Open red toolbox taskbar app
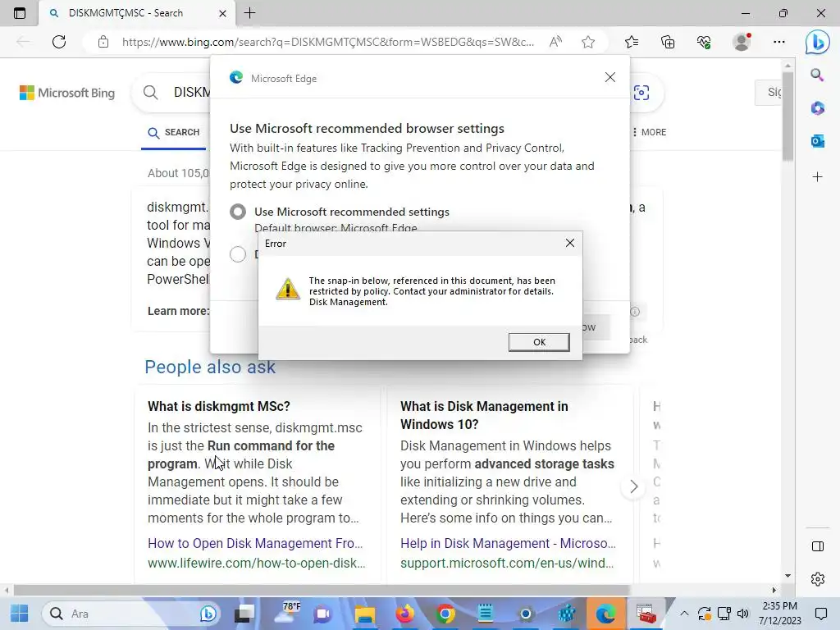This screenshot has width=840, height=630. [646, 614]
